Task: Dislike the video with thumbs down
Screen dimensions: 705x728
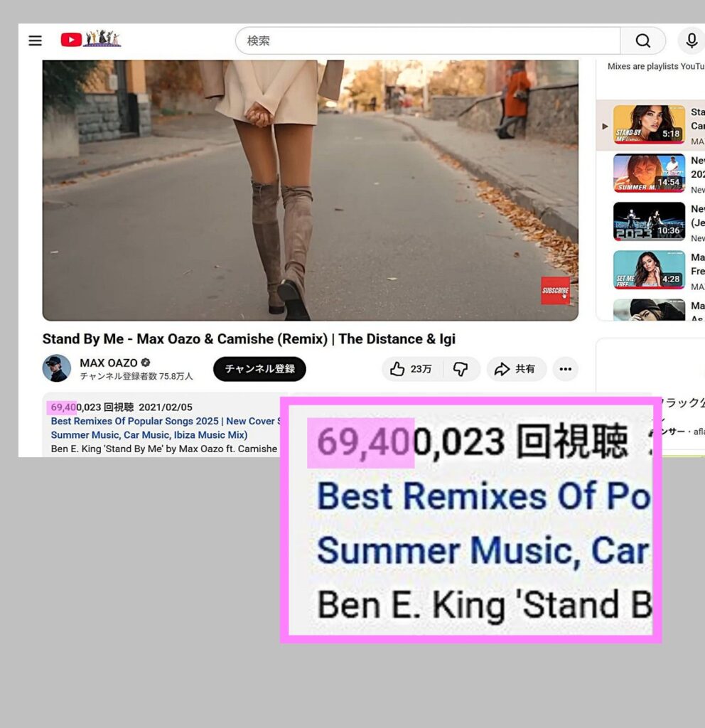Action: [x=461, y=369]
